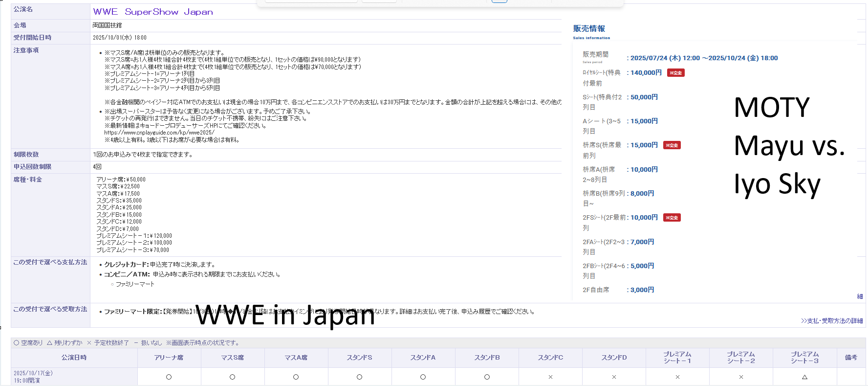This screenshot has height=386, width=868.
Task: Select the available circle under マスA席
Action: tap(296, 377)
